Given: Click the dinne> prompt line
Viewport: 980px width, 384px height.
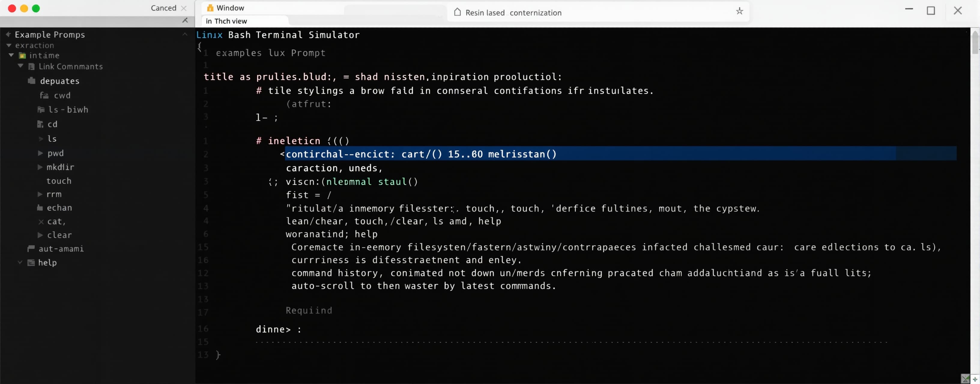Looking at the screenshot, I should pos(279,329).
